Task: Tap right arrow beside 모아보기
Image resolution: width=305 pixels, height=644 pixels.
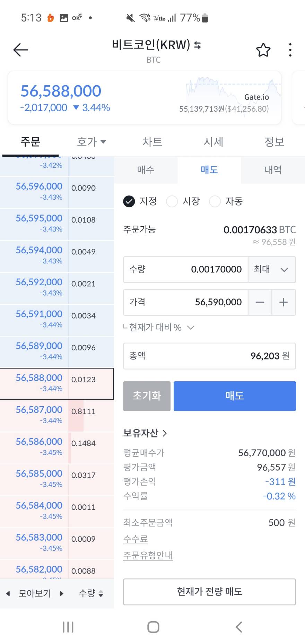Action: click(x=61, y=593)
